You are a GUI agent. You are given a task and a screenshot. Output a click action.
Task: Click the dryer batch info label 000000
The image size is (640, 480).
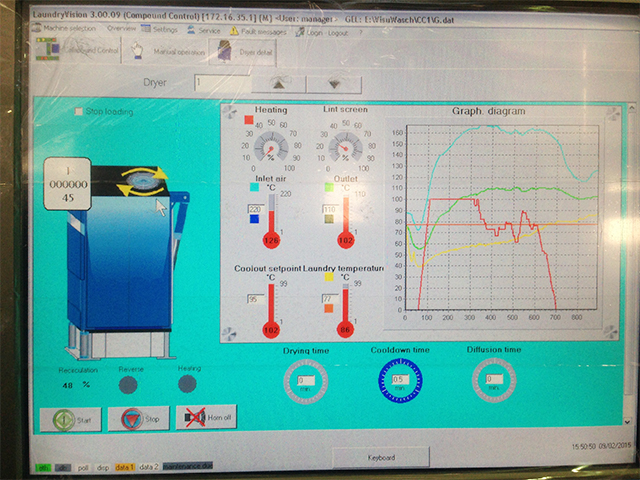click(x=67, y=184)
